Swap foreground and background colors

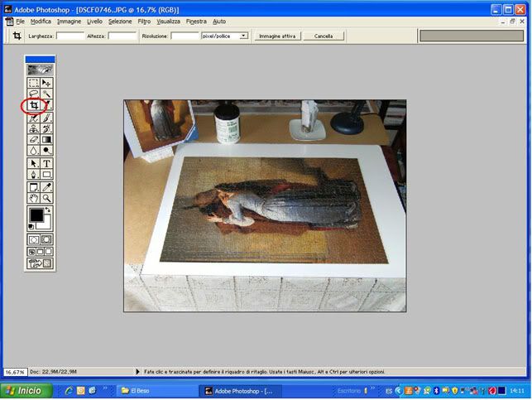click(x=48, y=210)
